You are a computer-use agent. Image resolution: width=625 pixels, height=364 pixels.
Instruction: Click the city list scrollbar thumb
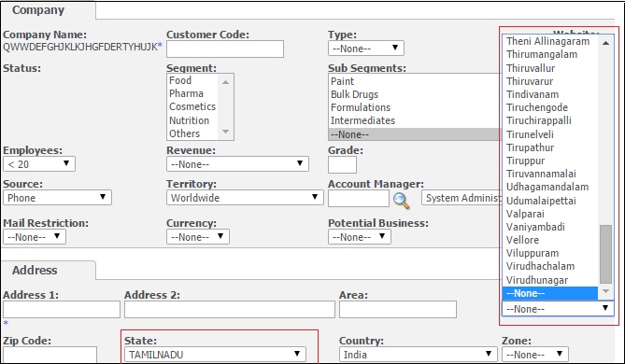coord(606,254)
